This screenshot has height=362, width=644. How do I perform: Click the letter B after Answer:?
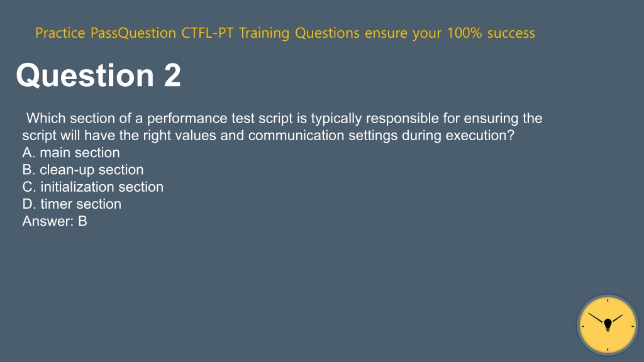(x=82, y=221)
